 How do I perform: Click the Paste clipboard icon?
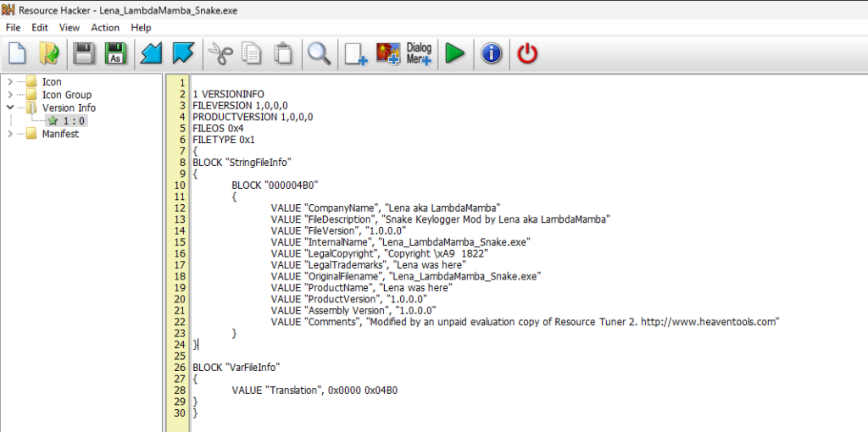point(283,53)
